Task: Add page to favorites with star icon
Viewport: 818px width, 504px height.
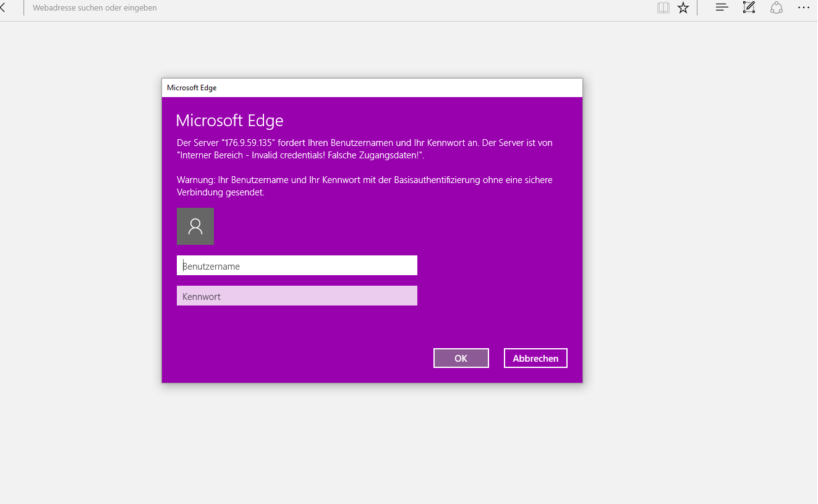Action: (x=683, y=7)
